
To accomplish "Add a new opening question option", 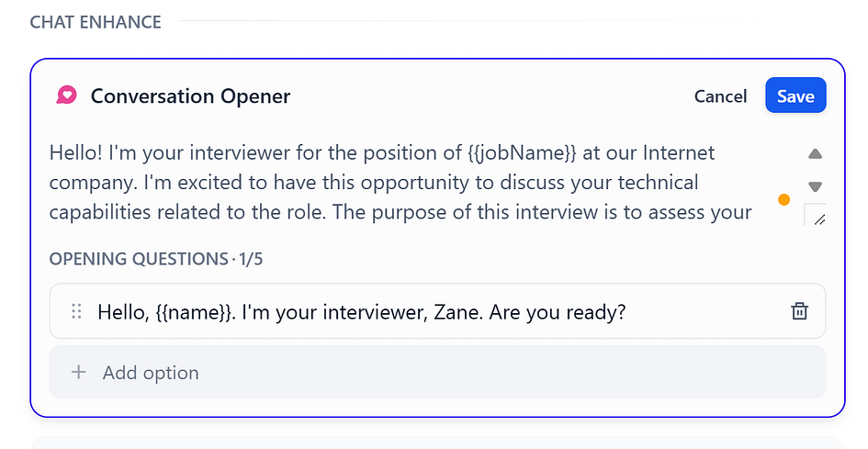I will click(437, 372).
